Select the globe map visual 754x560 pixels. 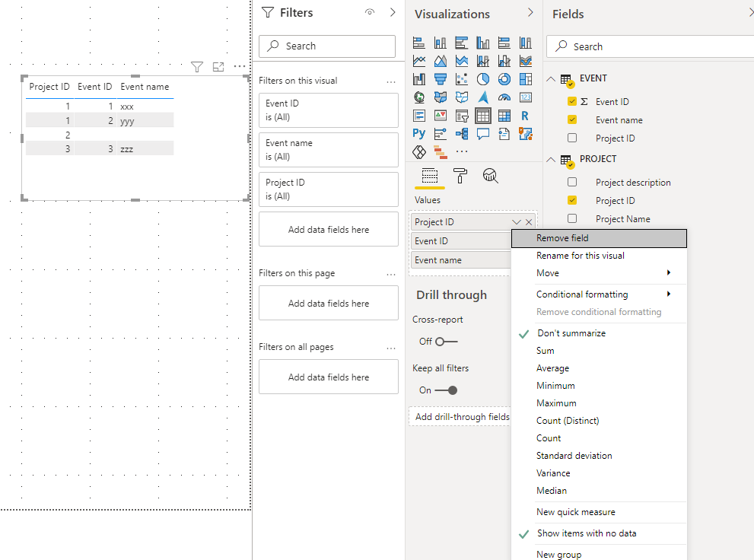pyautogui.click(x=418, y=97)
